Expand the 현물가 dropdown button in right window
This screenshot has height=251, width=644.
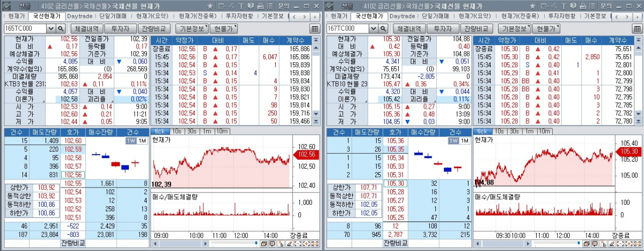547,28
